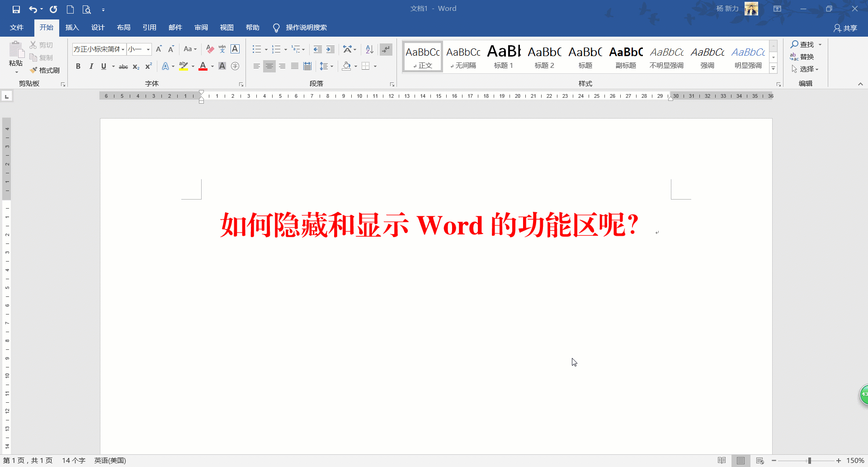Apply the 标题 1 style

(x=504, y=57)
